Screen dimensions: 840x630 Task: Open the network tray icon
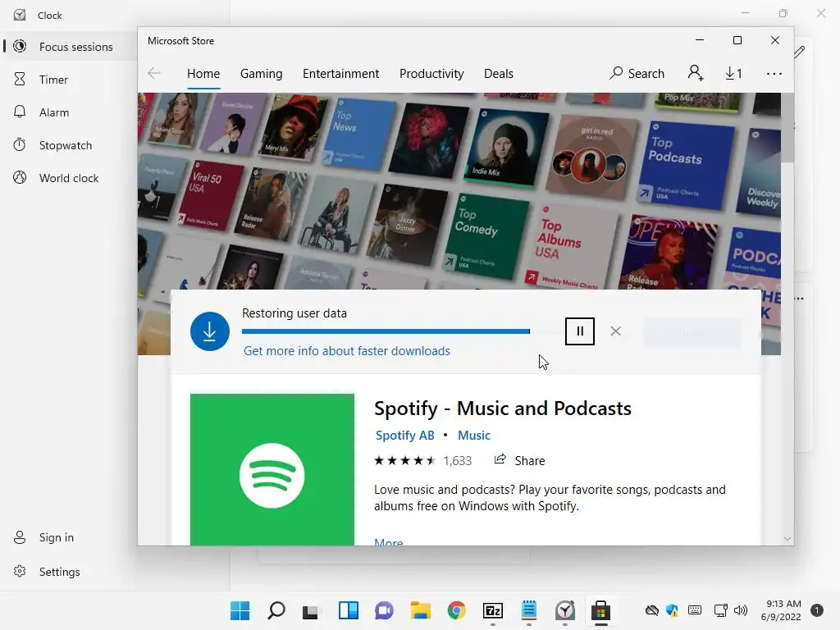tap(720, 610)
